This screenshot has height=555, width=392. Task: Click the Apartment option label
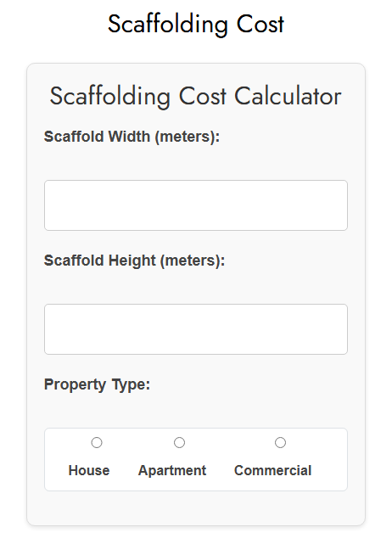coord(172,470)
